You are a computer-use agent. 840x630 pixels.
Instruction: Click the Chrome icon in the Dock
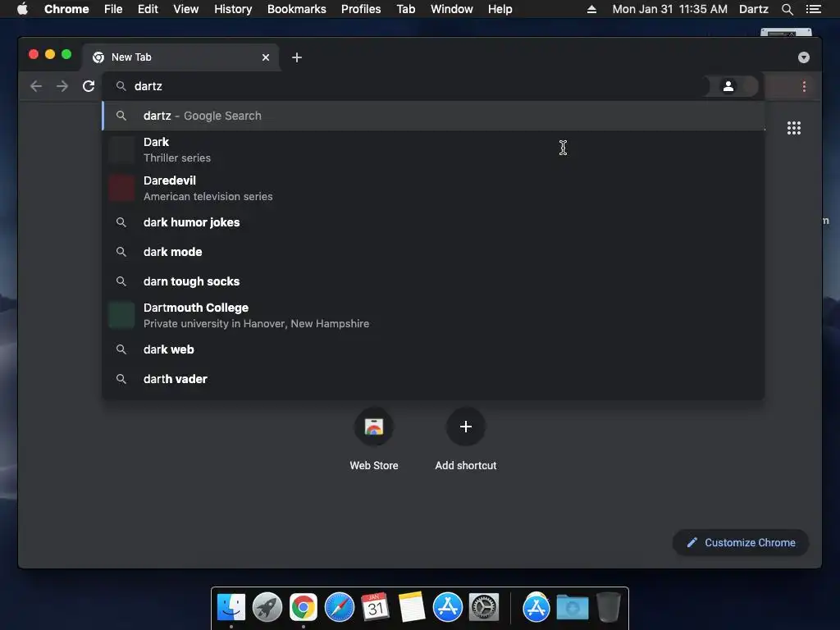304,608
